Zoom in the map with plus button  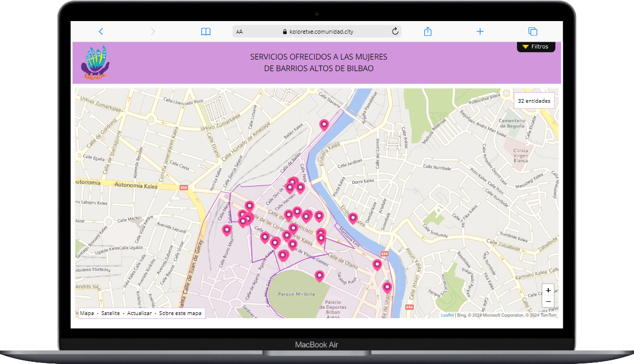pos(548,290)
